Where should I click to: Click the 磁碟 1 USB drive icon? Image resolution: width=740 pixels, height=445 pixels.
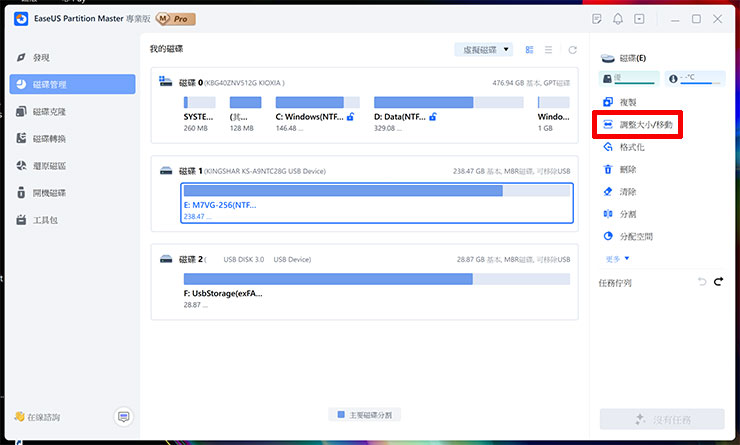(166, 170)
